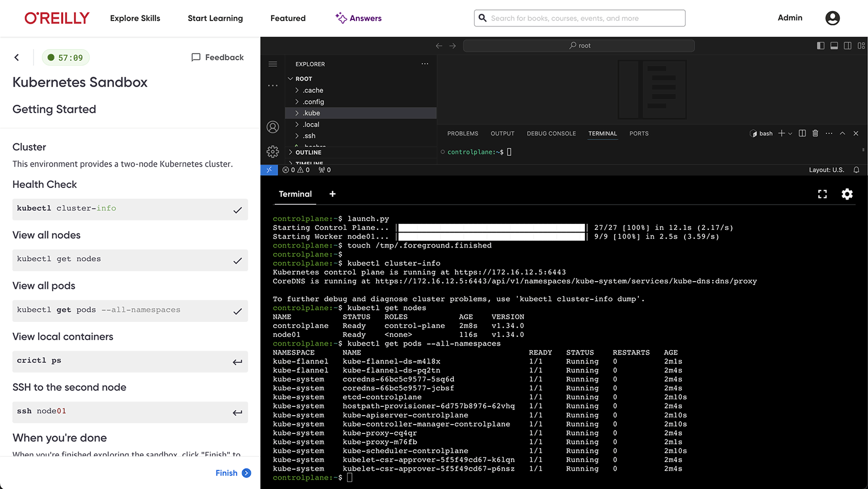Image resolution: width=868 pixels, height=489 pixels.
Task: Execute the crictl ps command arrow
Action: coord(237,362)
